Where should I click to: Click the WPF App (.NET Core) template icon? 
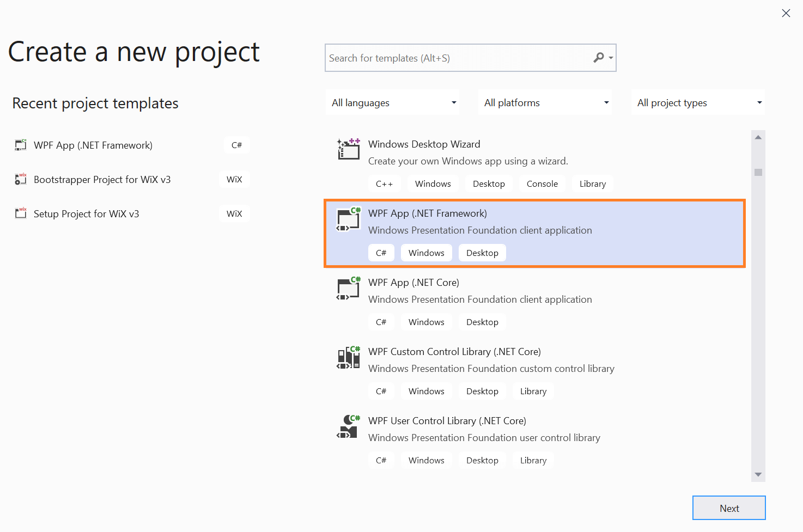click(x=349, y=288)
